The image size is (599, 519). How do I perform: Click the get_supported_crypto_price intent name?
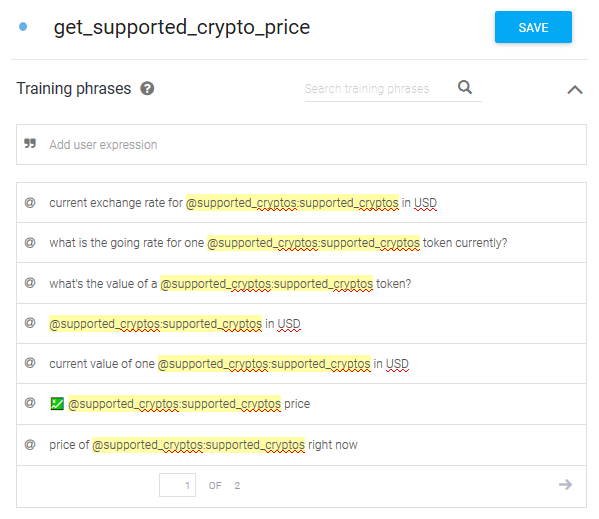click(182, 27)
